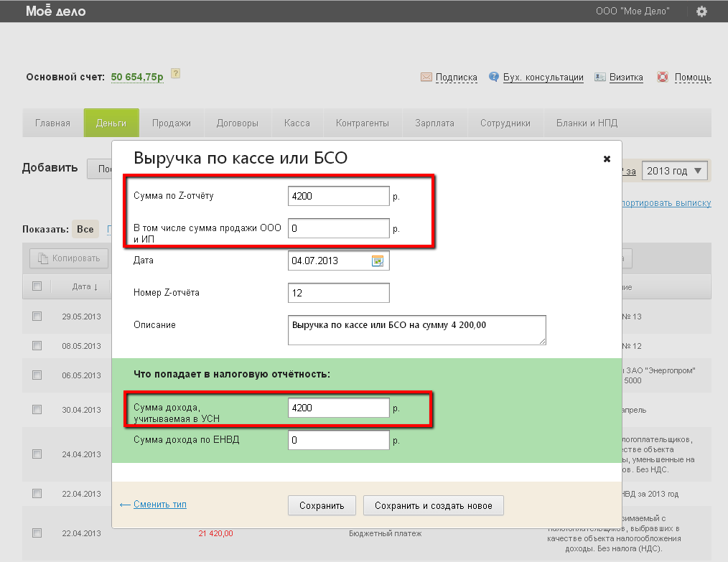Image resolution: width=728 pixels, height=562 pixels.
Task: Click the Сменить тип link
Action: (159, 505)
